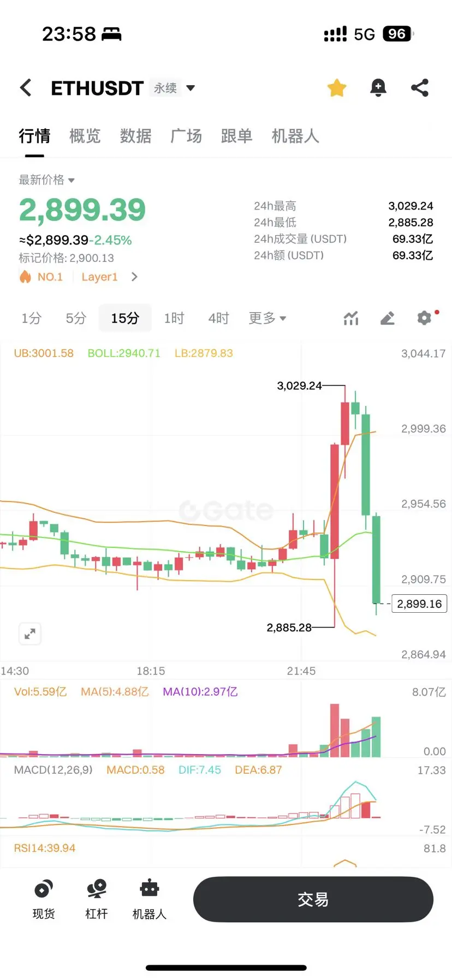Open the chart indicators icon
Viewport: 452px width, 980px height.
pyautogui.click(x=351, y=318)
